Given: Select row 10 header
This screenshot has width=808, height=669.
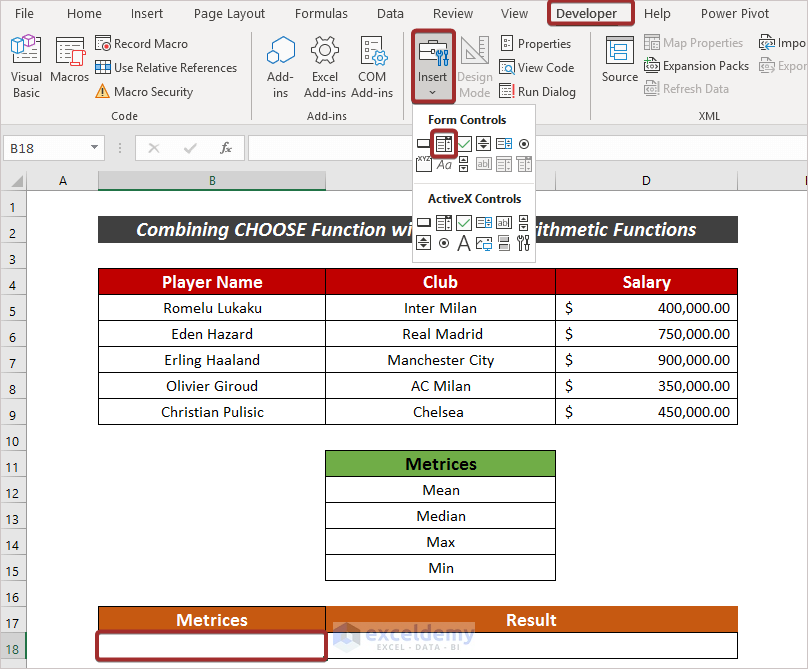Looking at the screenshot, I should click(x=12, y=441).
